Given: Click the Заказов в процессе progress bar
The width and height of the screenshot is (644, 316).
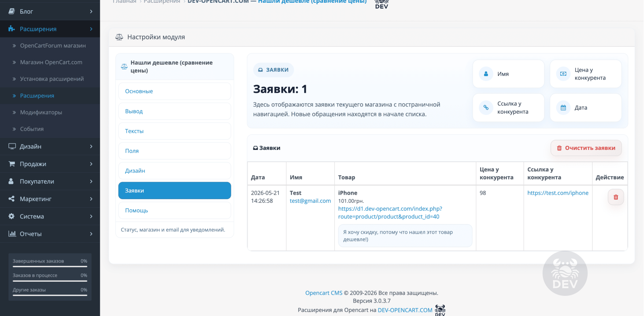Looking at the screenshot, I should [x=50, y=281].
